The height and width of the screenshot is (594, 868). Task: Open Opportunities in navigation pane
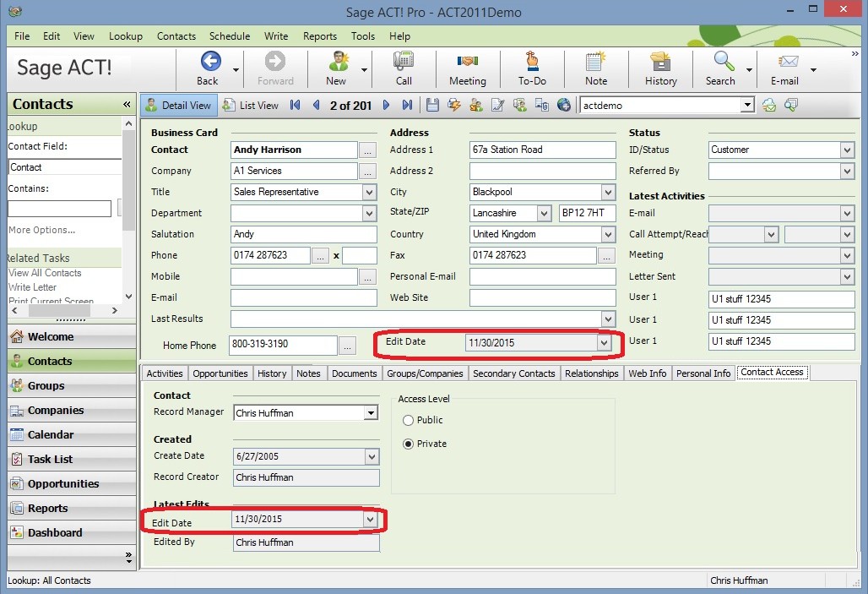click(x=72, y=483)
